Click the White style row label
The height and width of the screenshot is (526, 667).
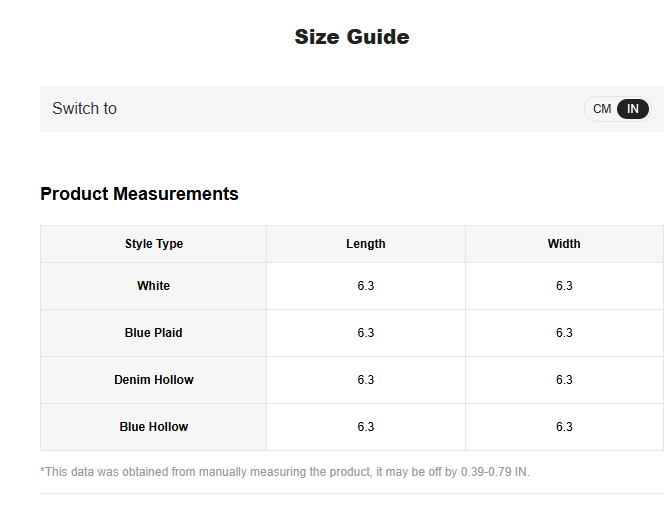(154, 286)
